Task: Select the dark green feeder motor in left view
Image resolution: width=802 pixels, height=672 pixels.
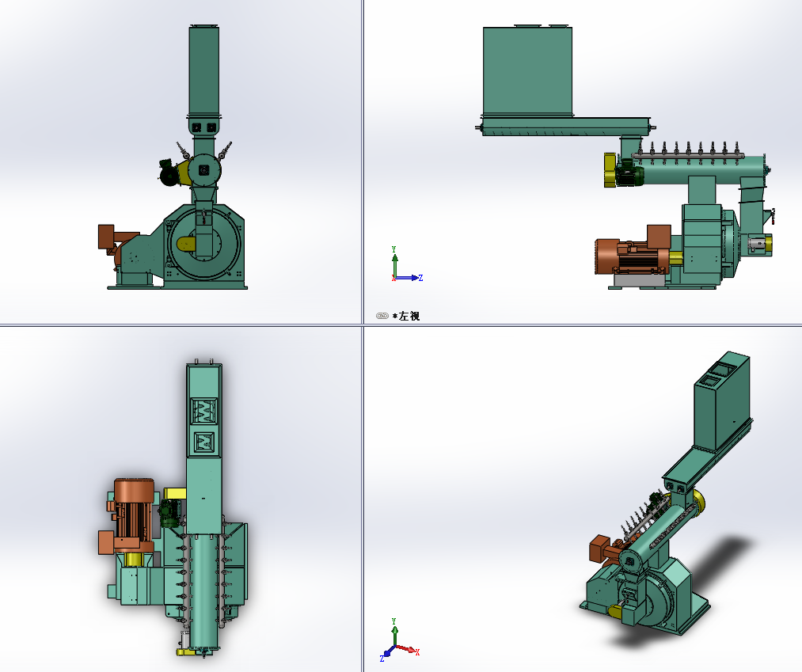Action: pyautogui.click(x=629, y=173)
